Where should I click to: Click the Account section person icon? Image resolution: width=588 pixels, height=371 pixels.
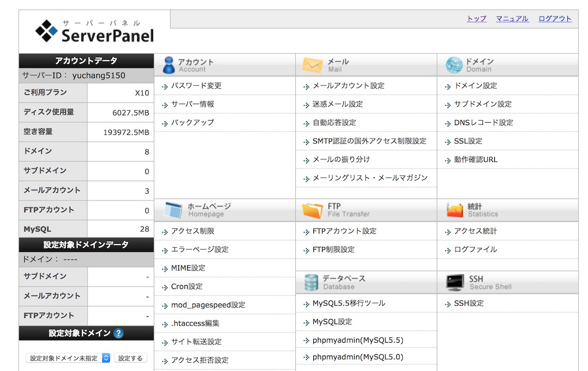coord(169,65)
